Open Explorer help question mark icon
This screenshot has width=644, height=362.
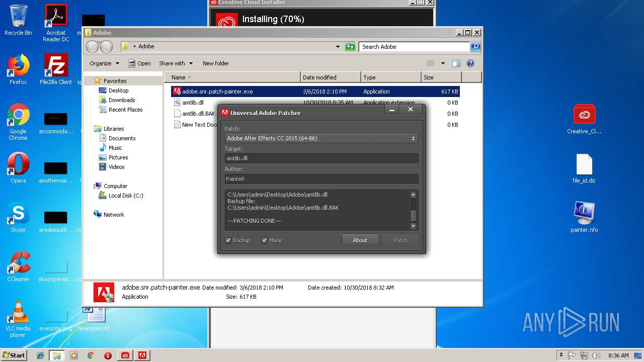[x=470, y=63]
